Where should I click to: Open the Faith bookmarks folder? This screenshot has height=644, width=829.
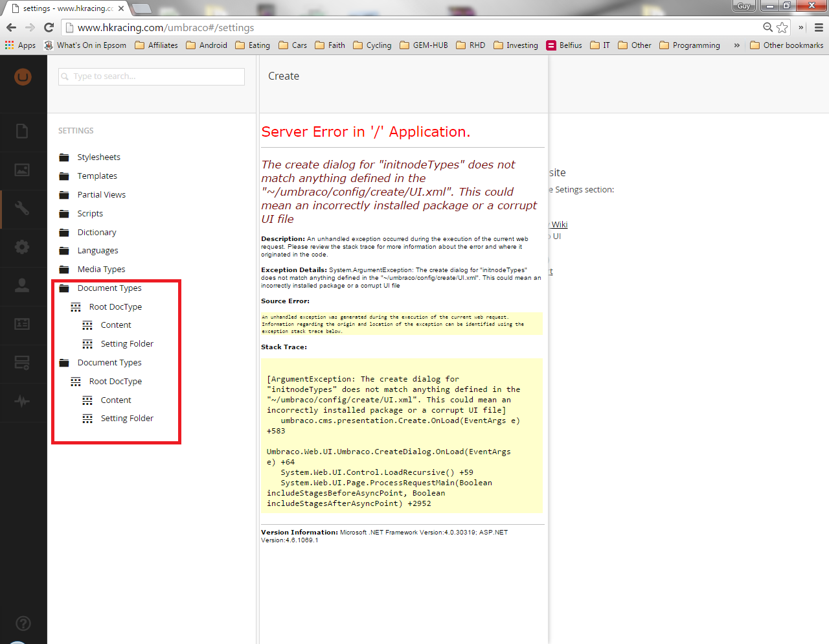[330, 45]
